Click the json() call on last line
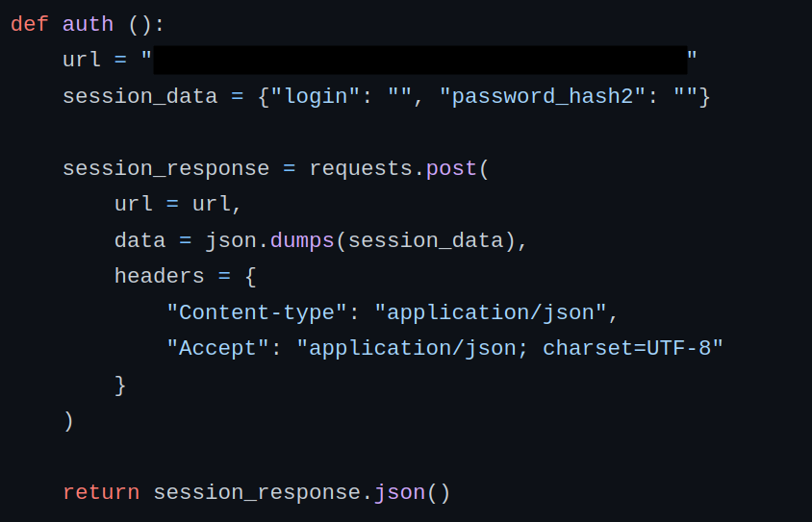The width and height of the screenshot is (812, 522). click(x=412, y=492)
